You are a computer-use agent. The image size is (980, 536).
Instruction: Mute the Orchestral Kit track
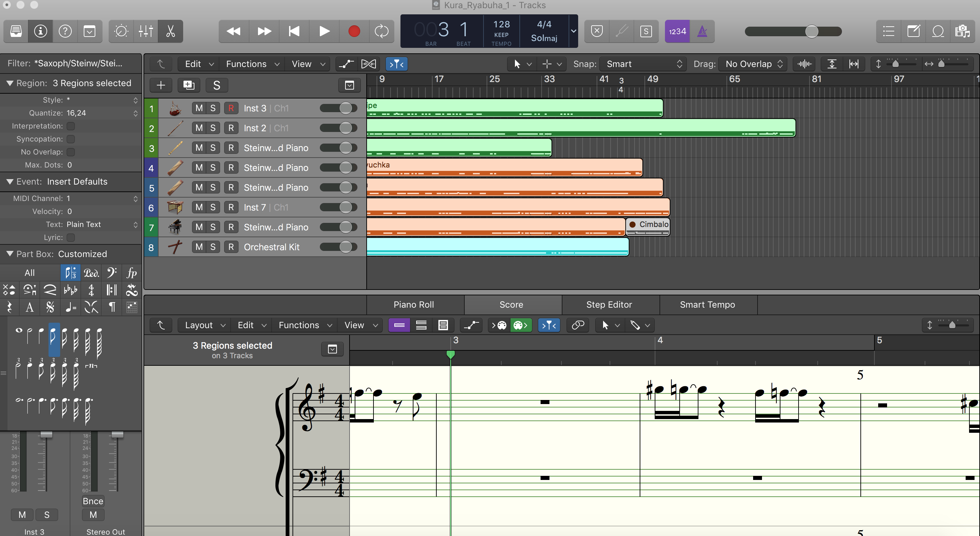point(199,247)
